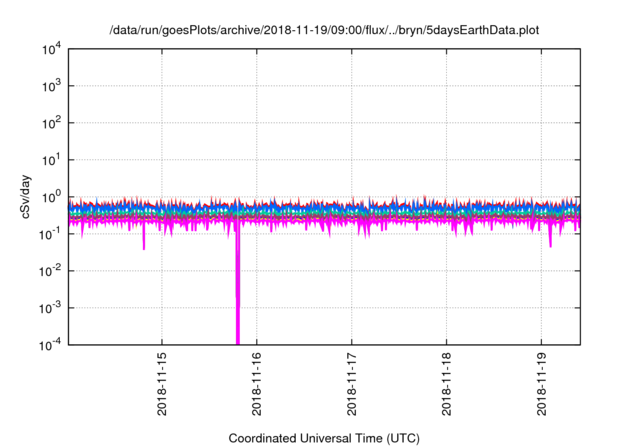Image resolution: width=640 pixels, height=448 pixels.
Task: Click the magenta dip just after 2018-11-19
Action: 550,237
